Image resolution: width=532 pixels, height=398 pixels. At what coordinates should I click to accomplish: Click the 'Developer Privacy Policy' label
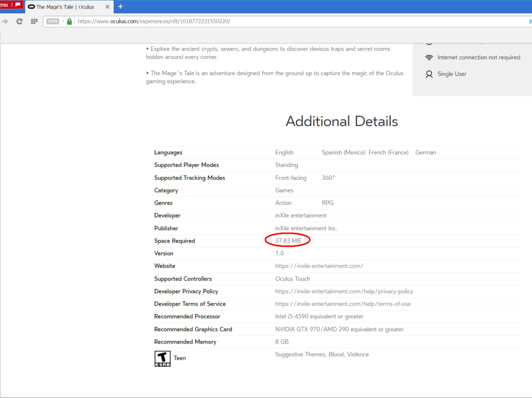186,292
